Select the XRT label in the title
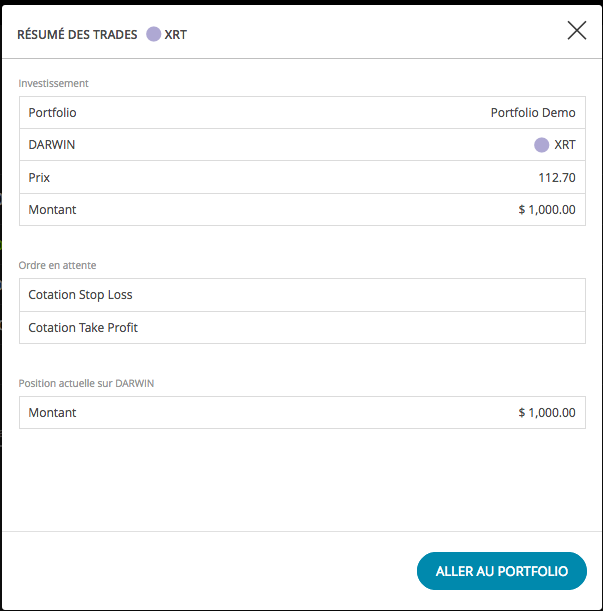The image size is (603, 611). click(175, 35)
